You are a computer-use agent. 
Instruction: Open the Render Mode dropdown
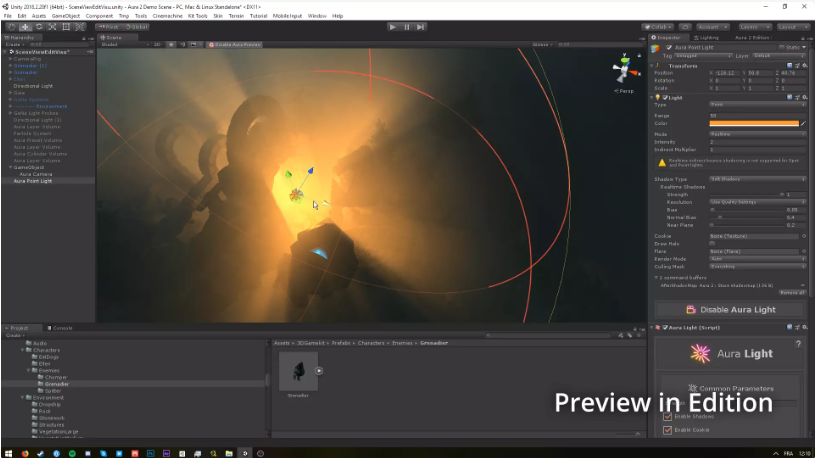click(758, 259)
